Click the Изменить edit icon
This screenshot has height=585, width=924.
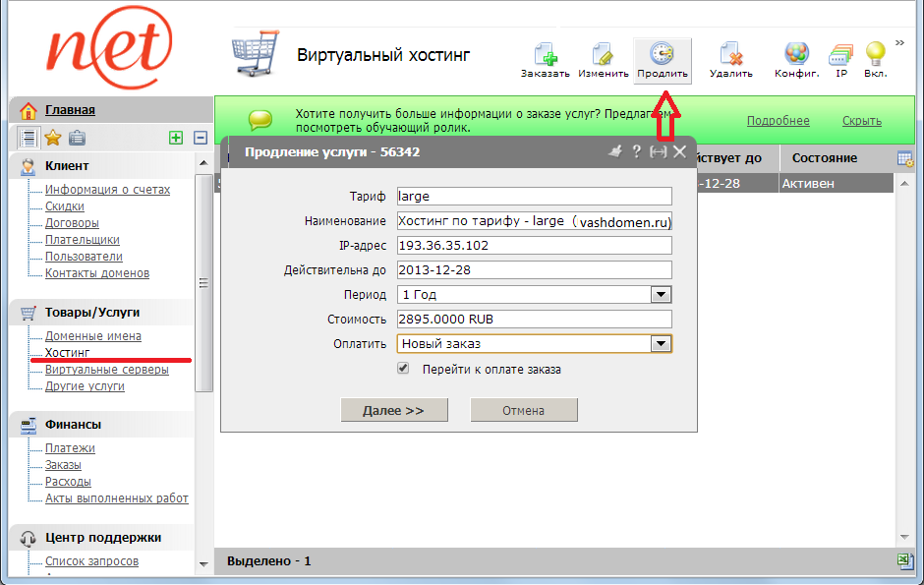[603, 57]
